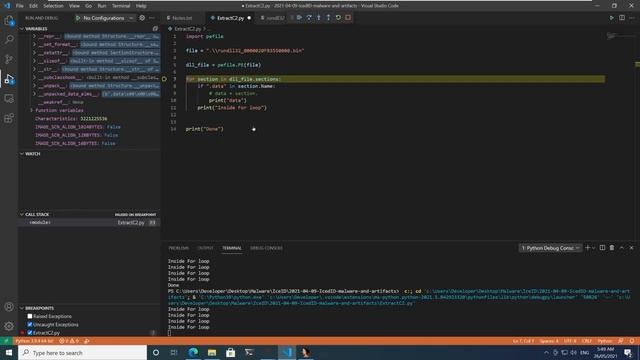Open launch.json with the gear icon

pyautogui.click(x=142, y=18)
